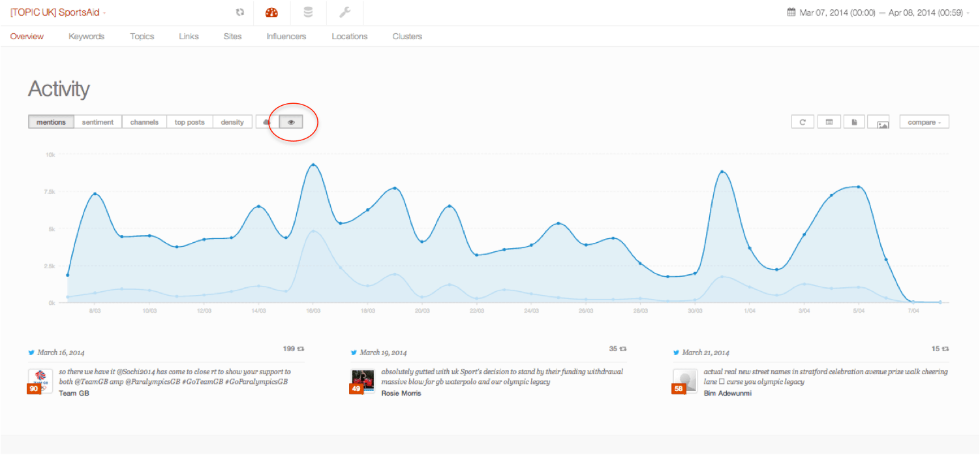
Task: Click the cloud icon button
Action: 267,122
